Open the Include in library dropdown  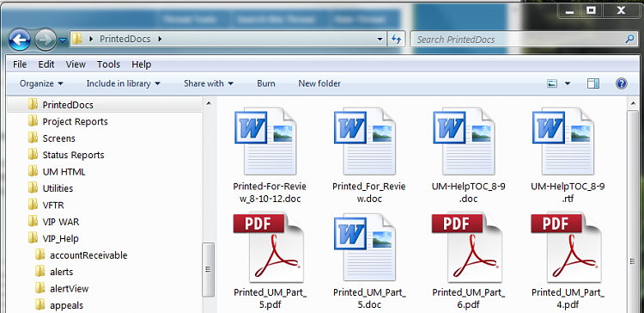123,83
